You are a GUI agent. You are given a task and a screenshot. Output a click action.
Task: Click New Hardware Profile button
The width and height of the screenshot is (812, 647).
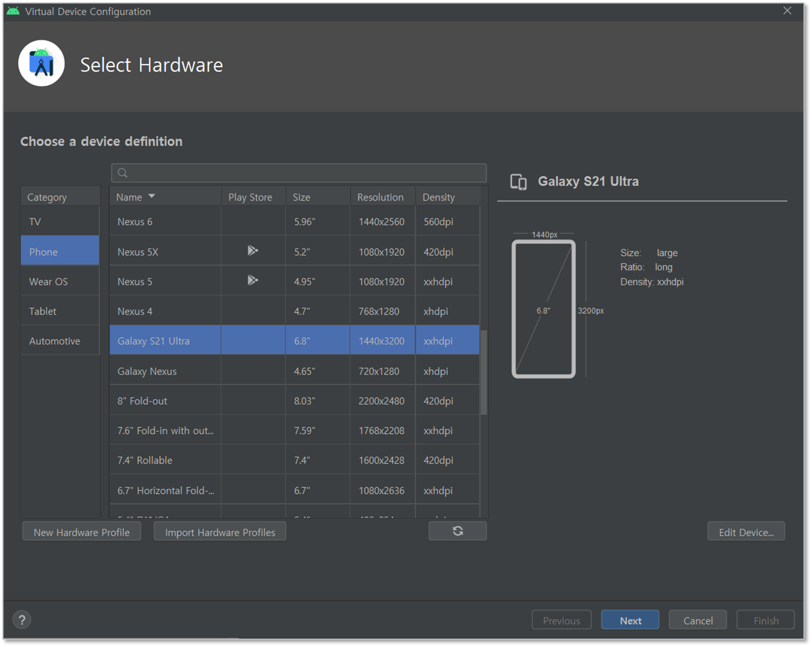(82, 532)
